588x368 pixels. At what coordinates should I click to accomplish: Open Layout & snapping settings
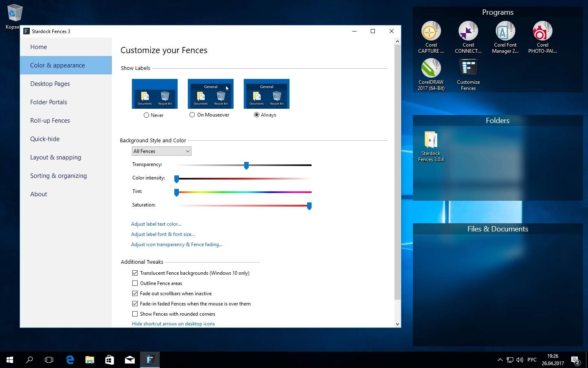[x=66, y=157]
